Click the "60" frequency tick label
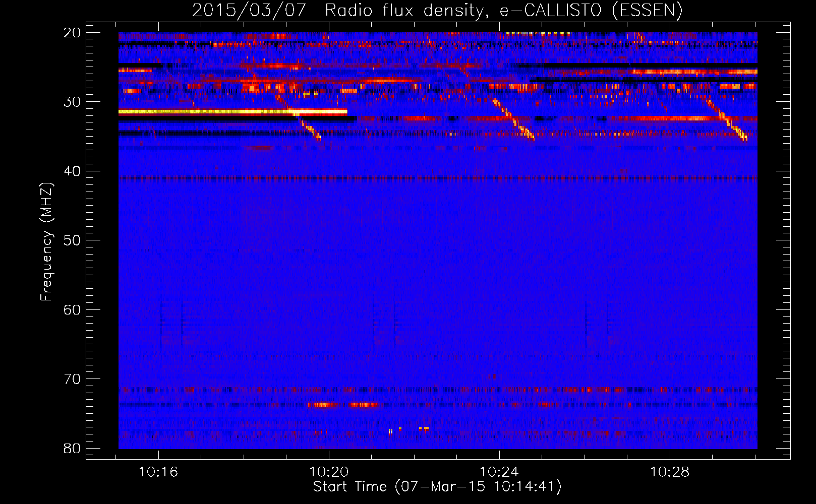The width and height of the screenshot is (816, 504). [72, 309]
